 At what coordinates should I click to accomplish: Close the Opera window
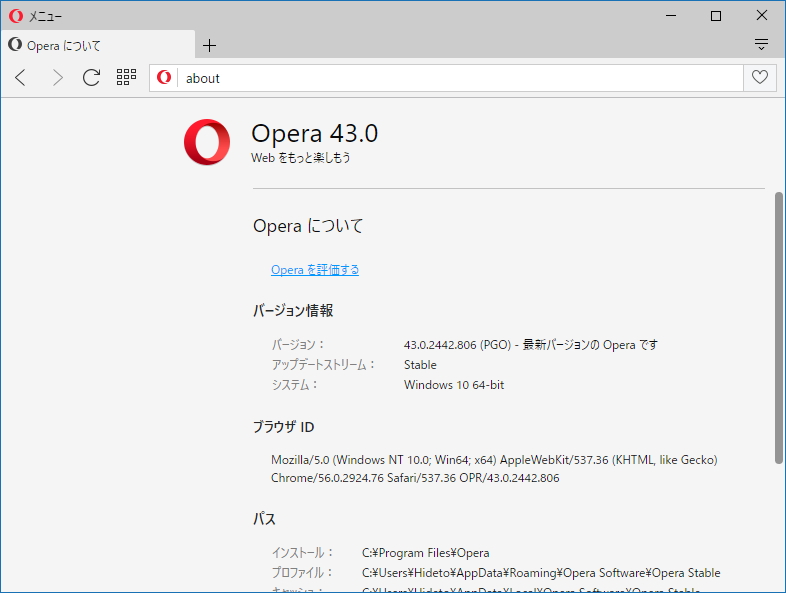click(x=761, y=16)
